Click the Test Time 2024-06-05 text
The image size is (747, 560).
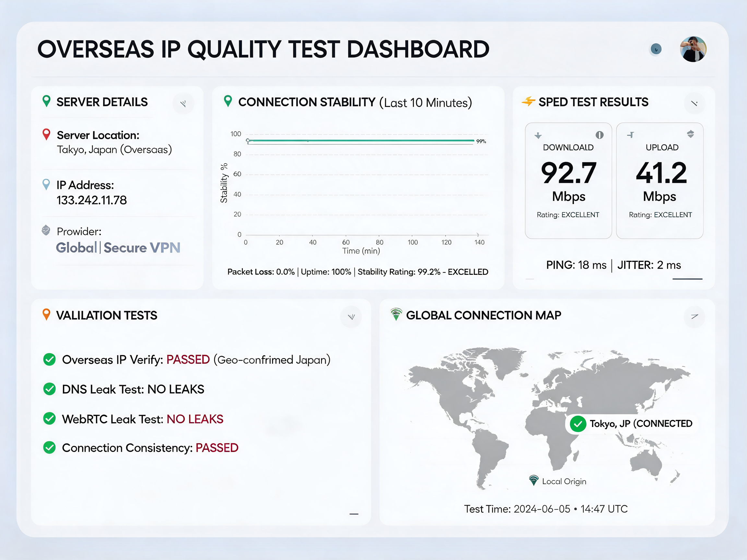point(546,509)
